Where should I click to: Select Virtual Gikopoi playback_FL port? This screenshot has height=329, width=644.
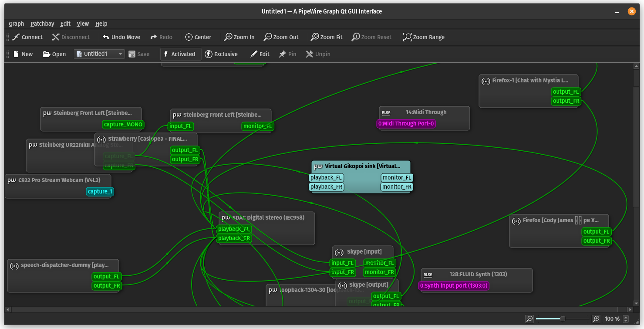tap(326, 178)
